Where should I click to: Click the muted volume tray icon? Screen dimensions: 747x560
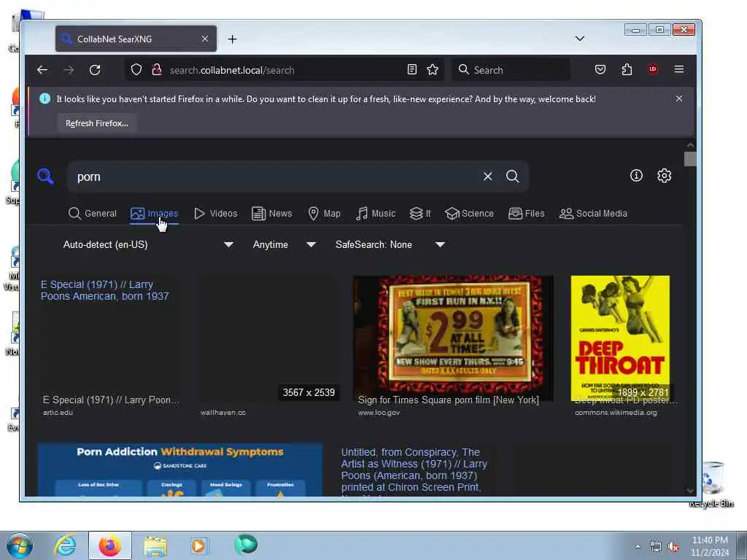point(673,547)
